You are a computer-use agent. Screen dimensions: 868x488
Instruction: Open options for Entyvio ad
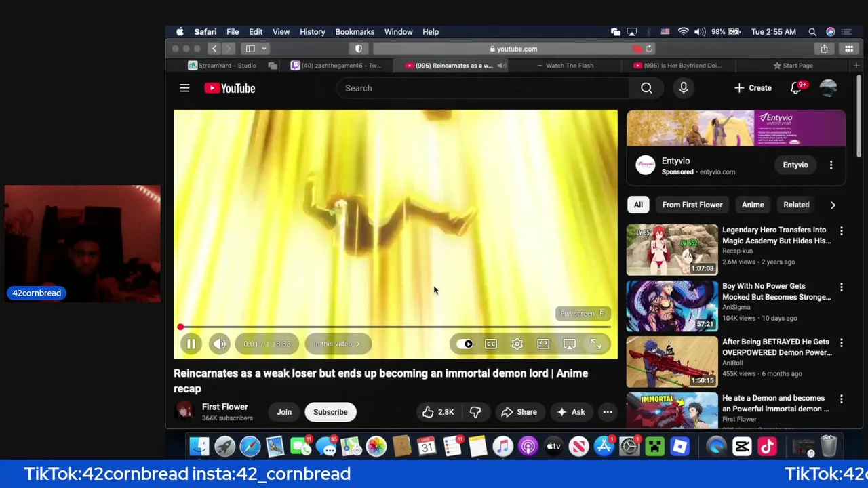831,165
